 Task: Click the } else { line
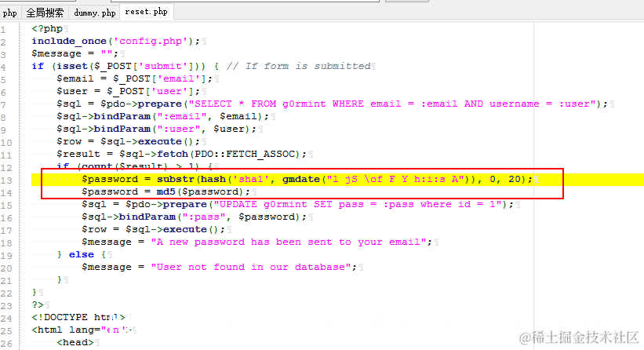pos(82,255)
